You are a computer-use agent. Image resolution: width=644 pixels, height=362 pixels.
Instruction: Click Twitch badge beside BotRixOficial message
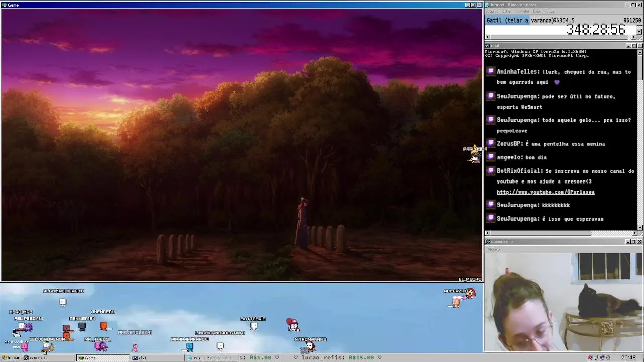[491, 171]
